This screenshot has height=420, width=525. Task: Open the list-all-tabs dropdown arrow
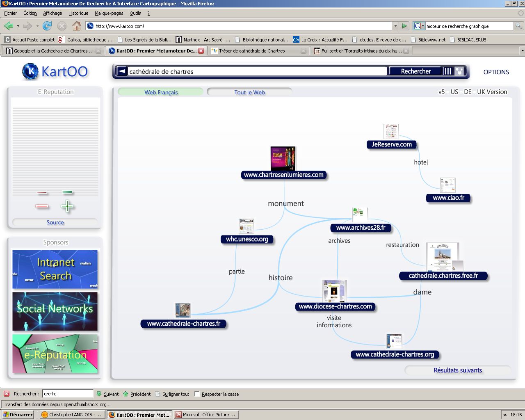522,51
